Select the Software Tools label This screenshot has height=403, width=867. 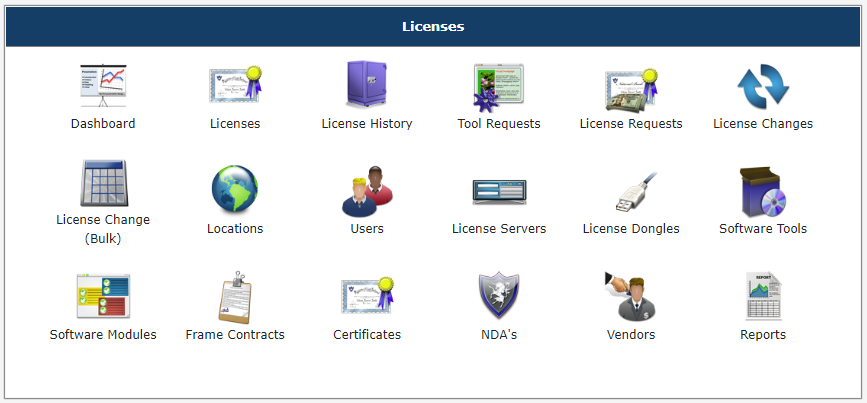[763, 228]
